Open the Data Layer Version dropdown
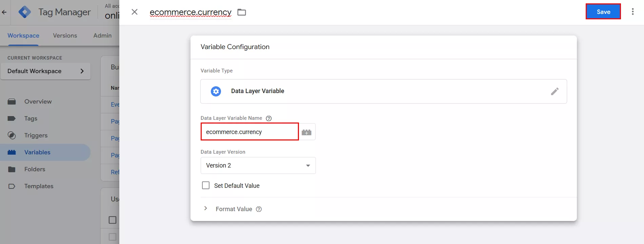This screenshot has width=644, height=244. [x=258, y=165]
